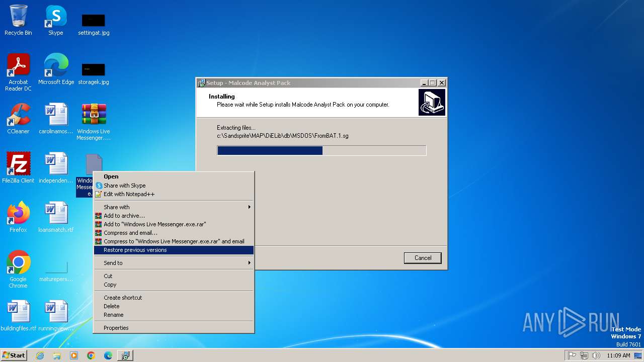The image size is (644, 362).
Task: Open Acrobat Reader DC shortcut
Action: pos(18,72)
